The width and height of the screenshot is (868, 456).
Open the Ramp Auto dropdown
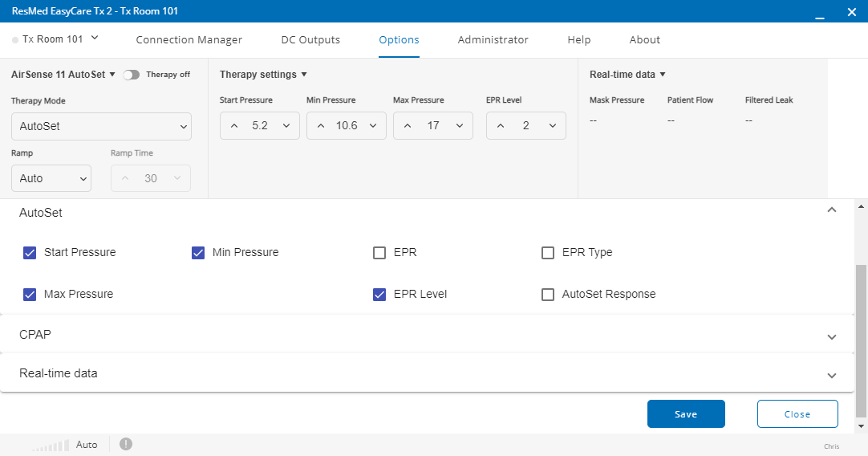coord(51,178)
